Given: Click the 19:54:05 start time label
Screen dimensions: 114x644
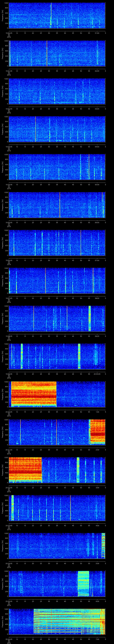Looking at the screenshot, I should click(9, 184).
